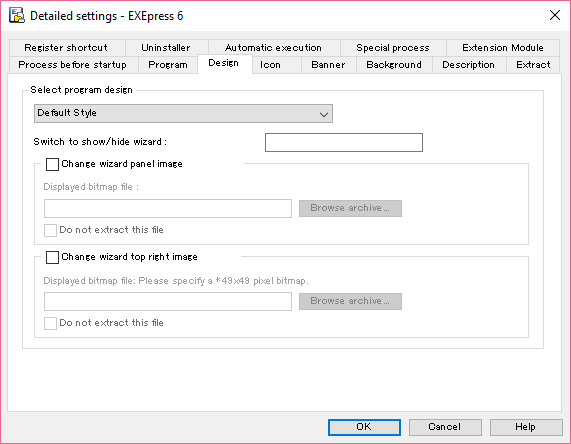
Task: Open the Register shortcut tab
Action: coord(66,48)
